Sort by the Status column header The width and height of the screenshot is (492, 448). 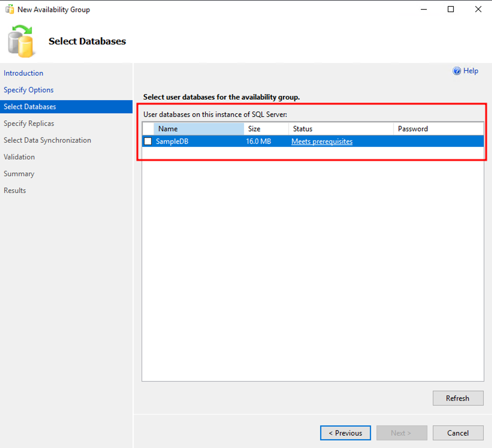click(x=340, y=129)
